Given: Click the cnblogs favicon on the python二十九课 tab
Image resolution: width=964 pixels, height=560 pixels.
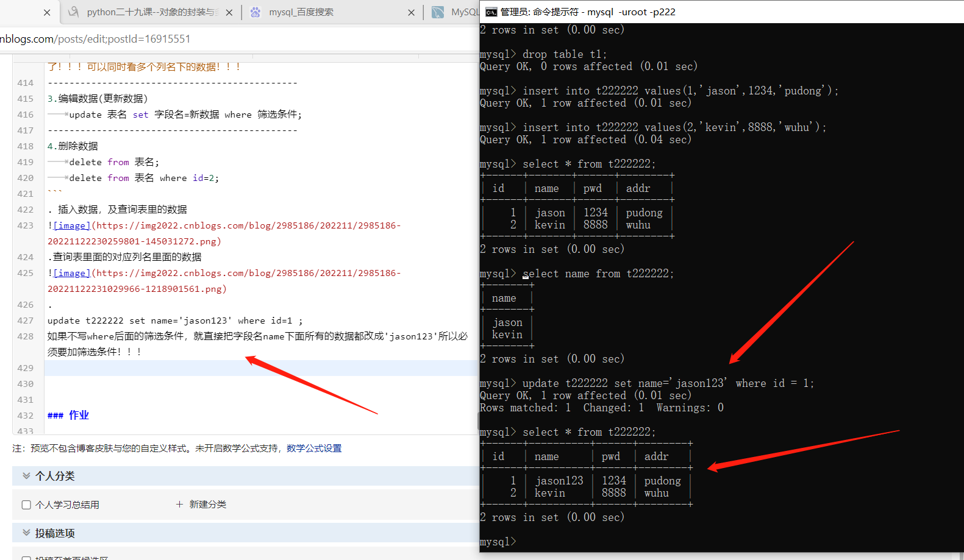Looking at the screenshot, I should (74, 12).
